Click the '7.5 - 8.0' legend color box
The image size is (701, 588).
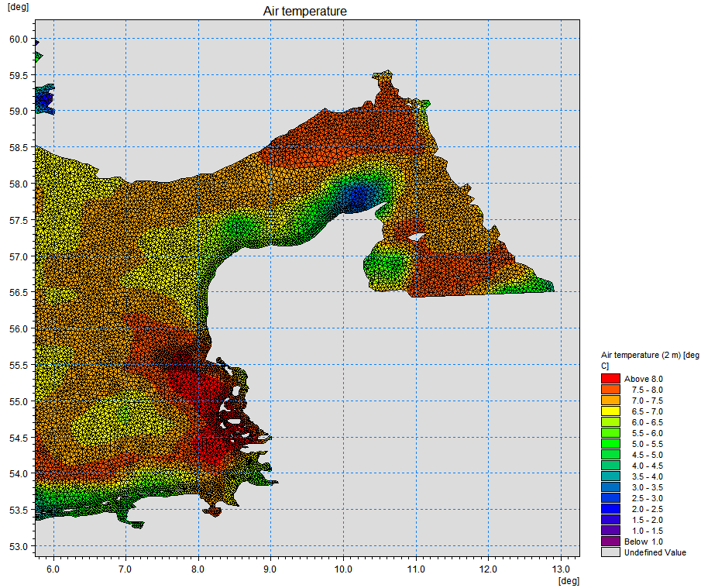click(611, 390)
